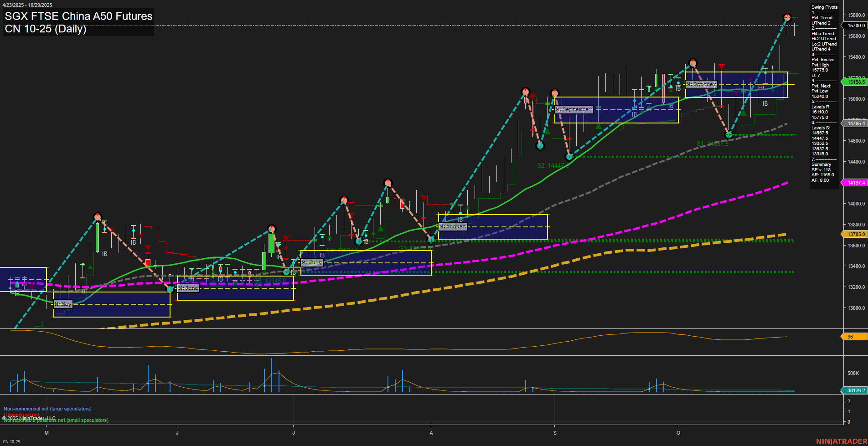This screenshot has height=446, width=868.
Task: Toggle the Commercial net series visibility
Action: click(21, 415)
